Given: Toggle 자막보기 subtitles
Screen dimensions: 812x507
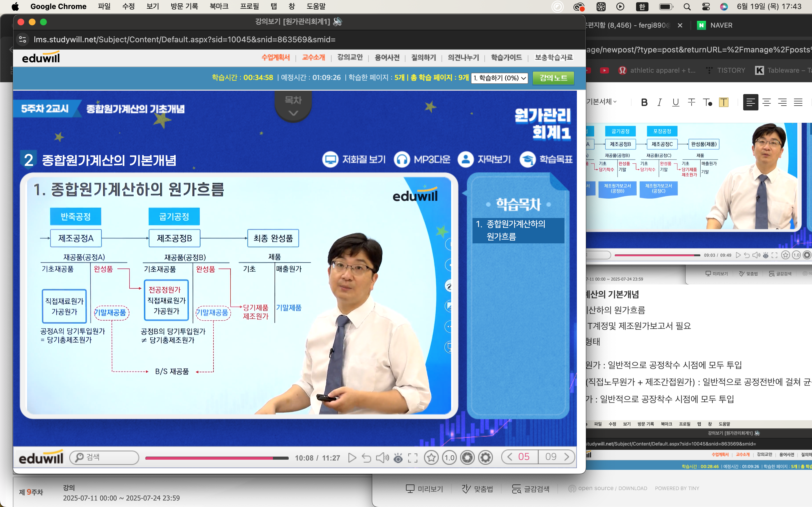Looking at the screenshot, I should [484, 160].
